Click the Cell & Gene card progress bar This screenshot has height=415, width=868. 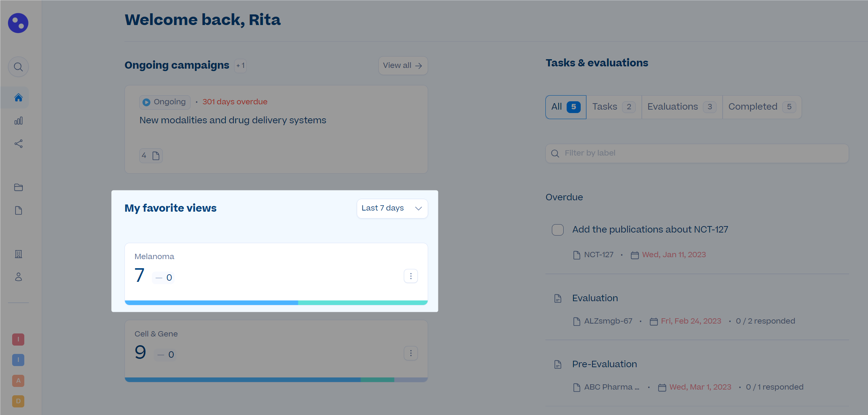[x=276, y=380]
